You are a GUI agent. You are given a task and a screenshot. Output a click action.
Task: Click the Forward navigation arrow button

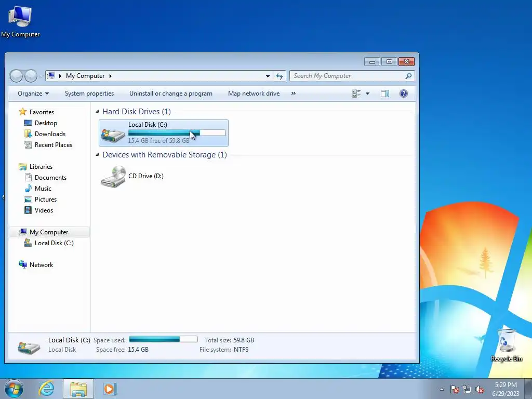31,76
